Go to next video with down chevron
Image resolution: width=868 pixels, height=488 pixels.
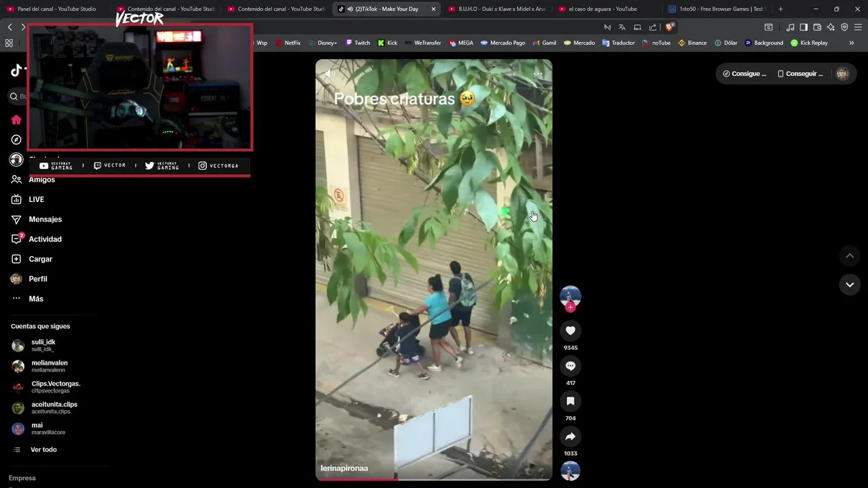[850, 285]
